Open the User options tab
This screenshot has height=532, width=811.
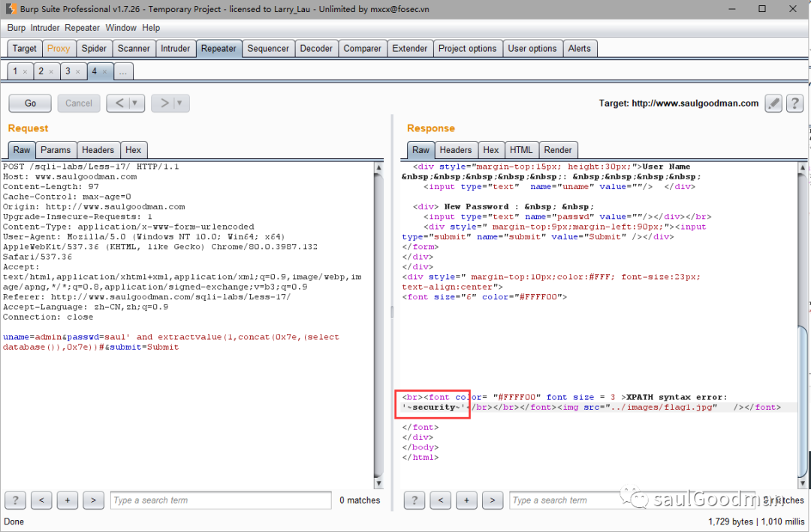(x=532, y=49)
